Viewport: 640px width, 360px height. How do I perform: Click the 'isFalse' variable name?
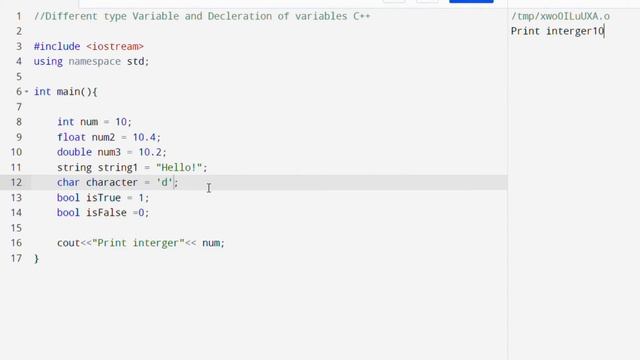pos(106,213)
